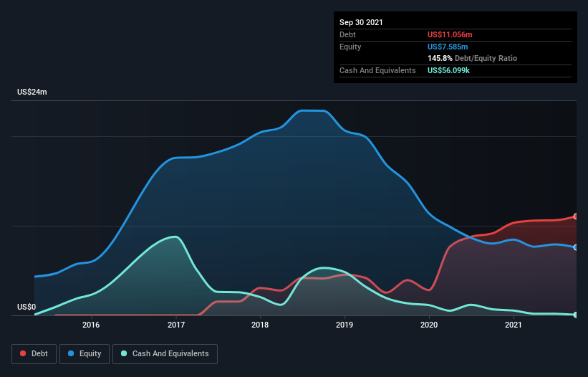The height and width of the screenshot is (377, 588).
Task: Click the 2021 x-axis label
Action: coord(514,325)
